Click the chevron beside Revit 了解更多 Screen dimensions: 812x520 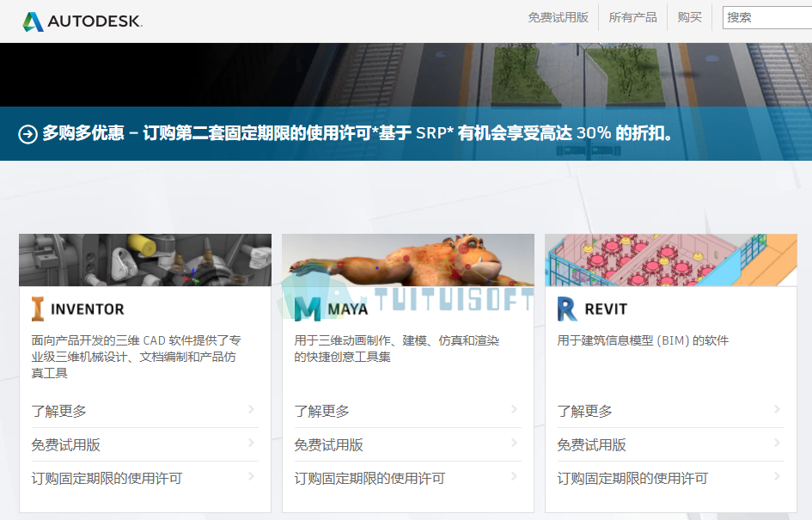778,409
